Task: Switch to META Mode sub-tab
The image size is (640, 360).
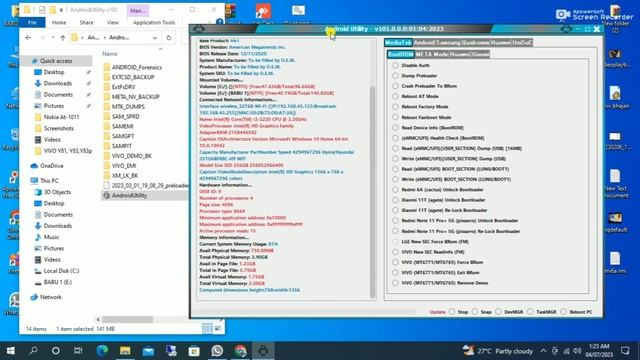Action: pyautogui.click(x=430, y=54)
